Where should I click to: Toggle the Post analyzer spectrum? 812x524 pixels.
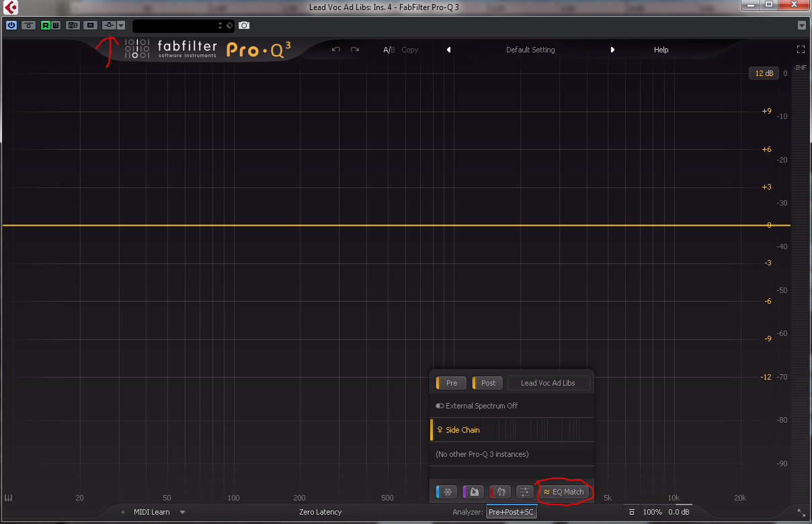[x=488, y=383]
